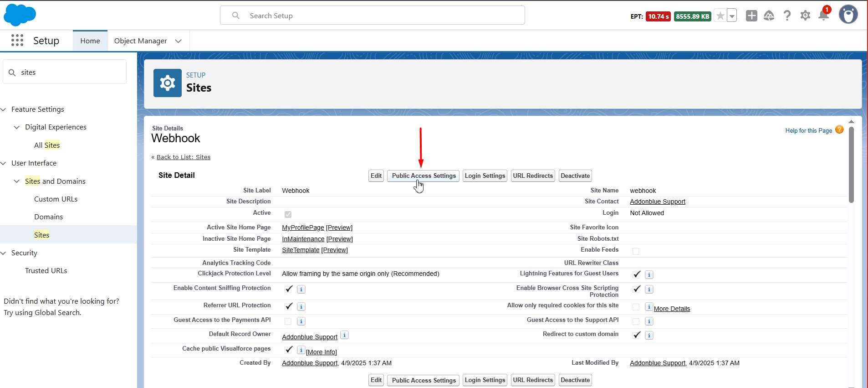Follow the Back to List: Sites link
Viewport: 868px width, 388px height.
coord(184,157)
